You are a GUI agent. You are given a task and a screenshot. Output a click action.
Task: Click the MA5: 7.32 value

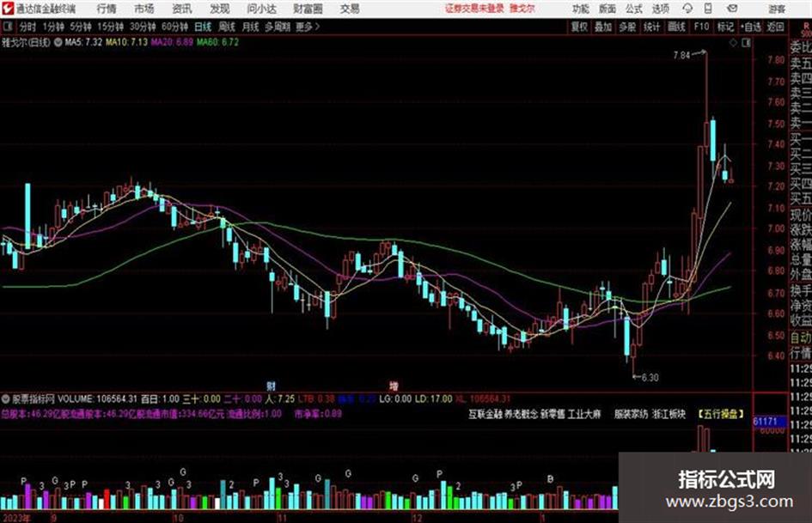click(x=83, y=42)
